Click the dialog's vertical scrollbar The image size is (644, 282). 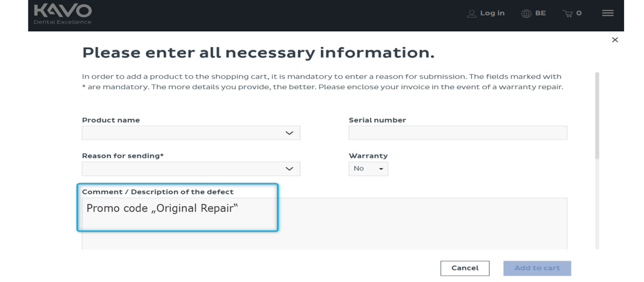[597, 115]
